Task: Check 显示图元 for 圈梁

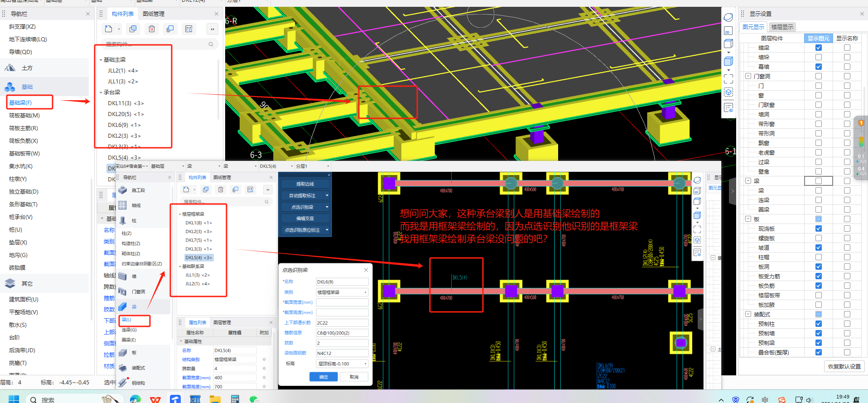Action: pos(818,209)
